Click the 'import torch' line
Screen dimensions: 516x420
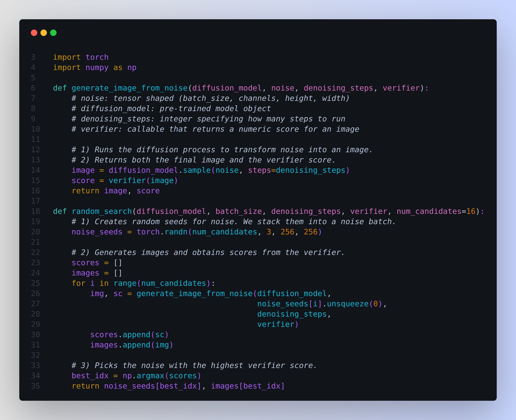click(x=81, y=57)
